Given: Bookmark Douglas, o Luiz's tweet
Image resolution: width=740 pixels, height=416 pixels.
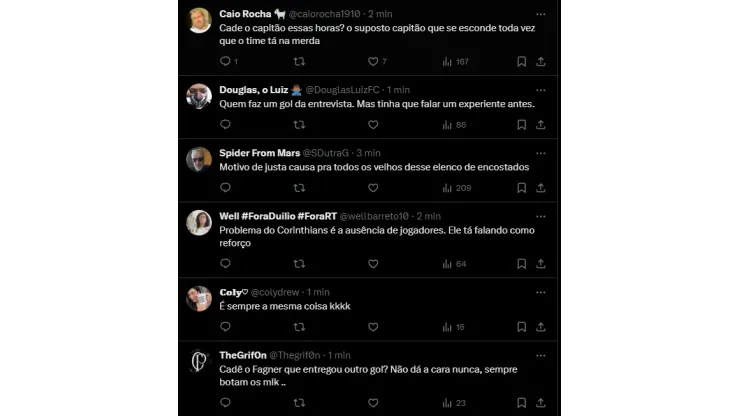Looking at the screenshot, I should click(521, 125).
